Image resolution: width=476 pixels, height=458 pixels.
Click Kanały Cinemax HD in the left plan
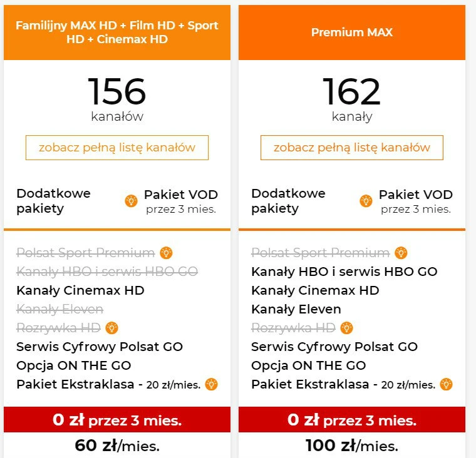[80, 290]
